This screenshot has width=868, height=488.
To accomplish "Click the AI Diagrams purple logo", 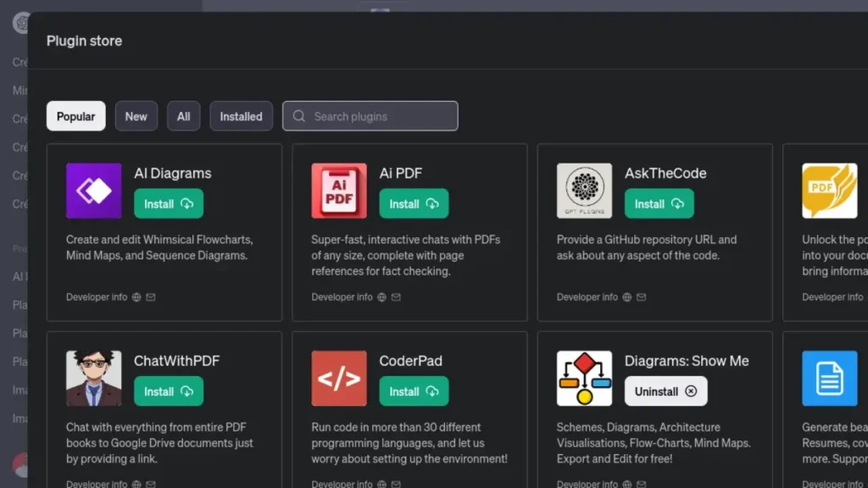I will point(93,191).
